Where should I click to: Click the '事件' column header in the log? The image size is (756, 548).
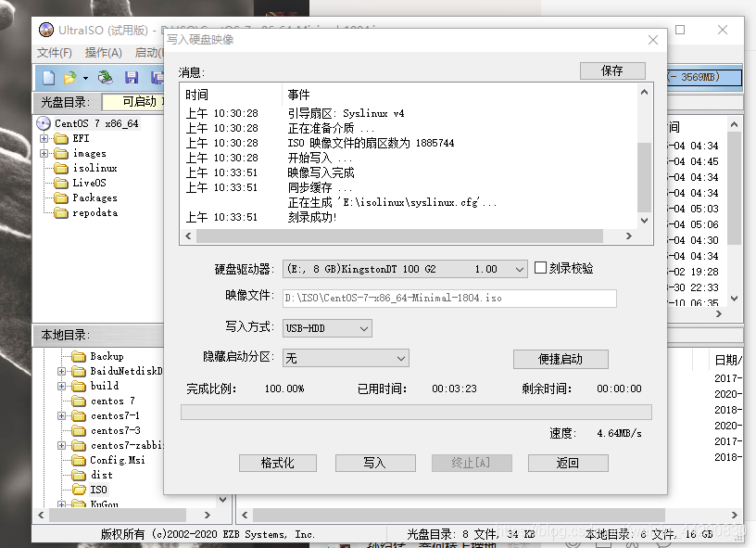(299, 95)
